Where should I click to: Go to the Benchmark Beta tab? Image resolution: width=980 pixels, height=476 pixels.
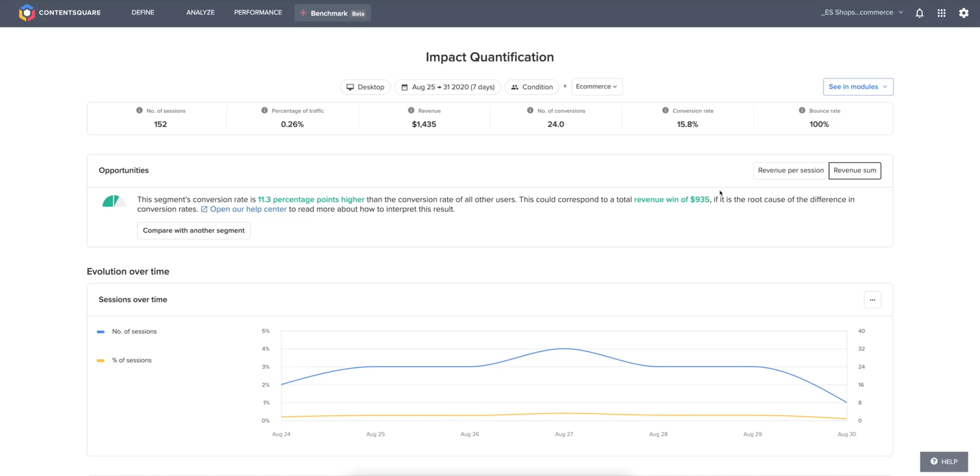coord(332,13)
